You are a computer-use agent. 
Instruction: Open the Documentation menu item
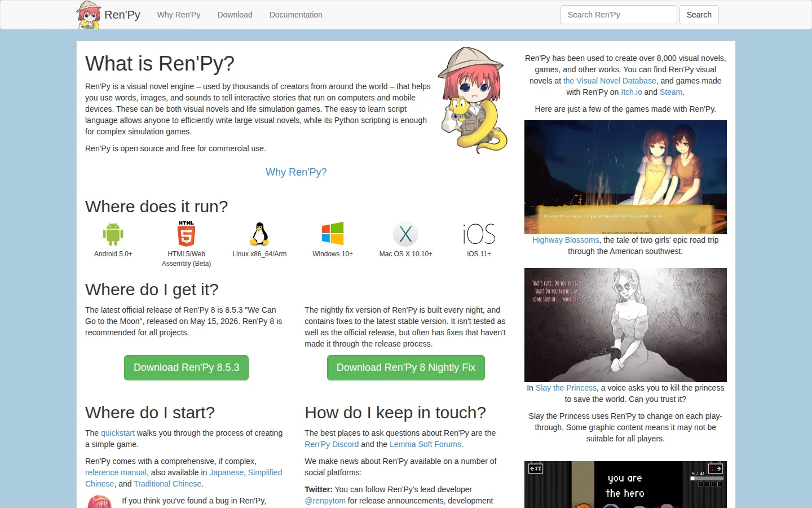tap(296, 15)
